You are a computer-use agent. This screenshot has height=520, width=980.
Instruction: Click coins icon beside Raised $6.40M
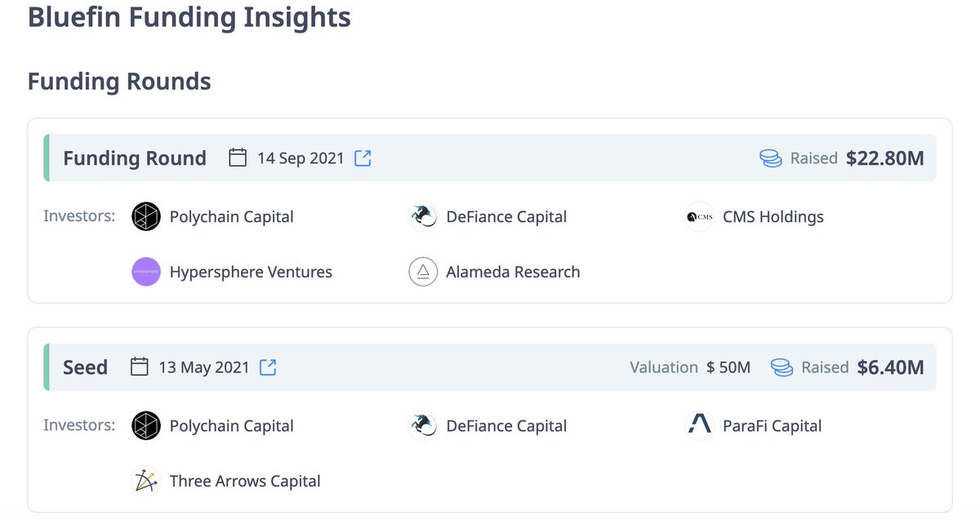click(x=782, y=367)
